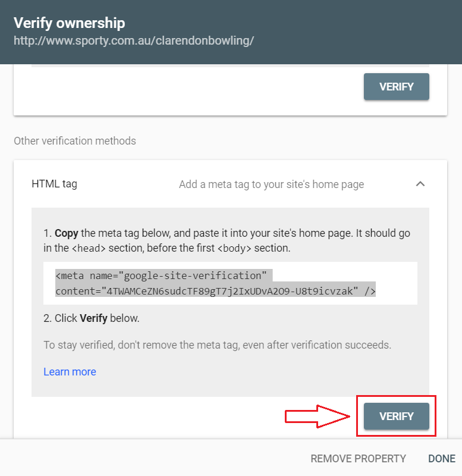Image resolution: width=462 pixels, height=476 pixels.
Task: Click the highlighted VERIFY button under HTML tag
Action: pyautogui.click(x=397, y=416)
